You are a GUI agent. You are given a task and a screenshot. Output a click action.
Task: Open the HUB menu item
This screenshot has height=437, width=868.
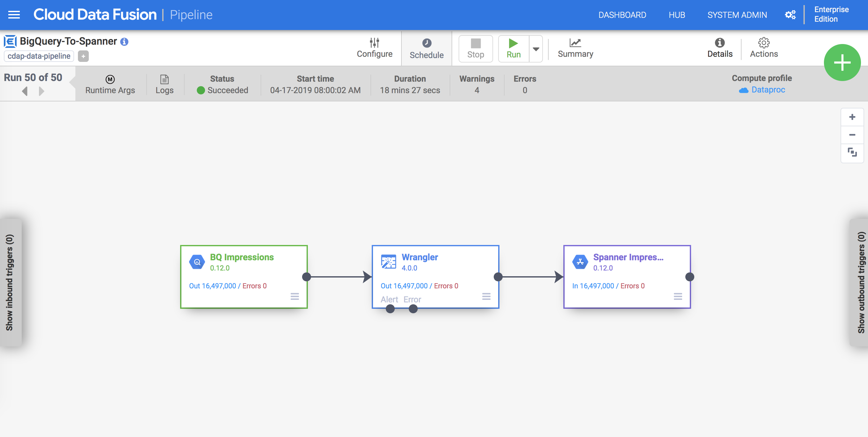click(677, 15)
